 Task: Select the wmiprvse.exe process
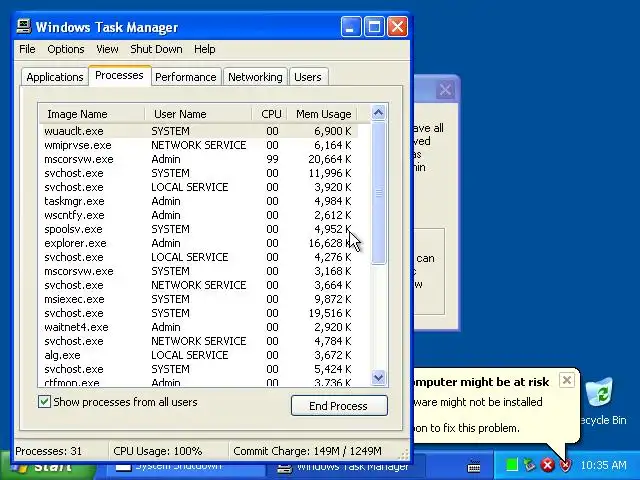pos(199,145)
